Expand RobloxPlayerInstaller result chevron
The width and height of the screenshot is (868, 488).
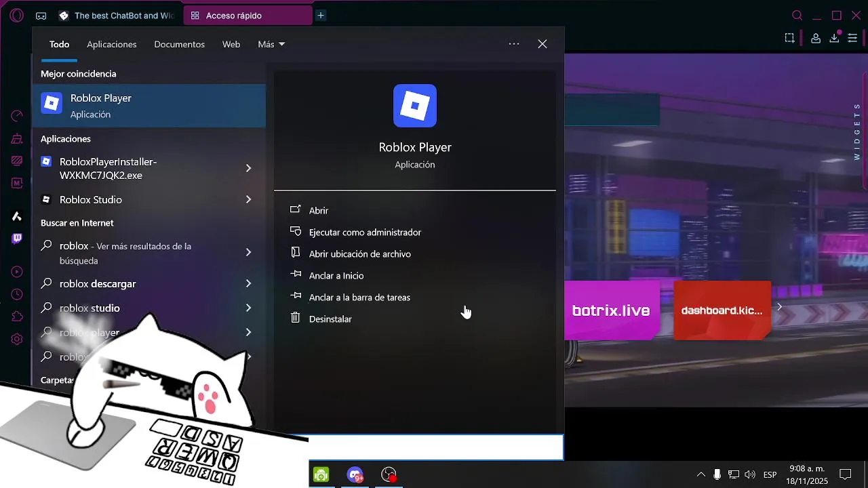point(248,168)
